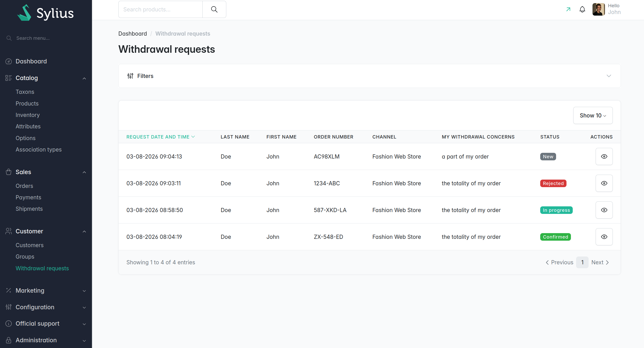Select page 1 in pagination
The width and height of the screenshot is (644, 348).
(x=582, y=262)
